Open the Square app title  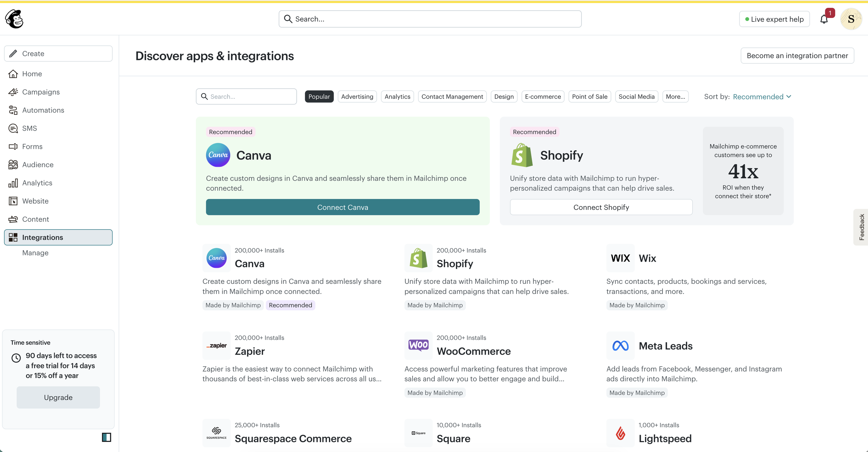click(x=453, y=439)
